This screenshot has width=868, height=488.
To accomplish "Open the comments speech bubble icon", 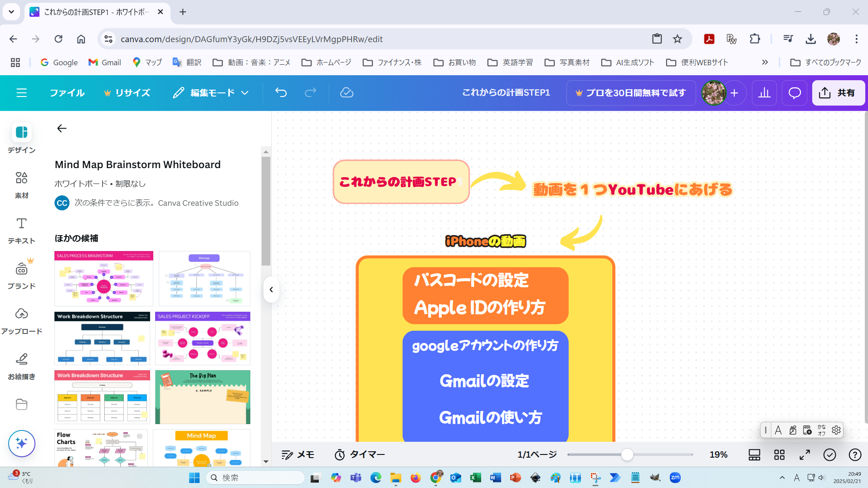I will [795, 93].
